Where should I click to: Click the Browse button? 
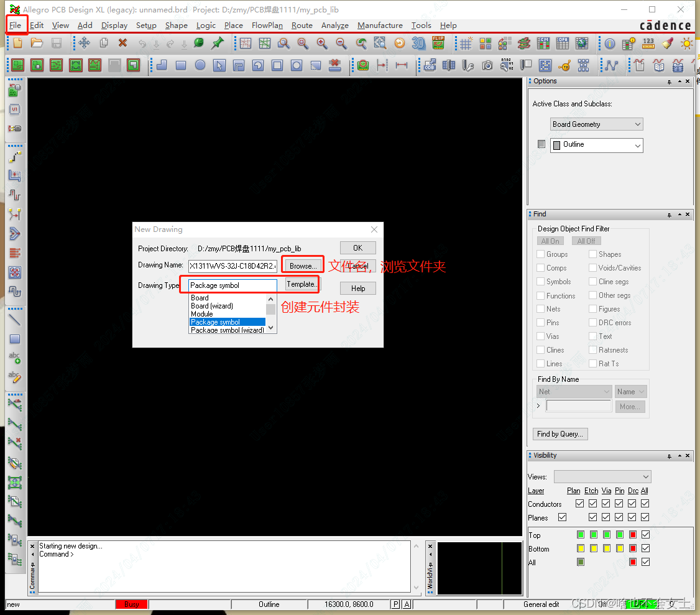303,266
